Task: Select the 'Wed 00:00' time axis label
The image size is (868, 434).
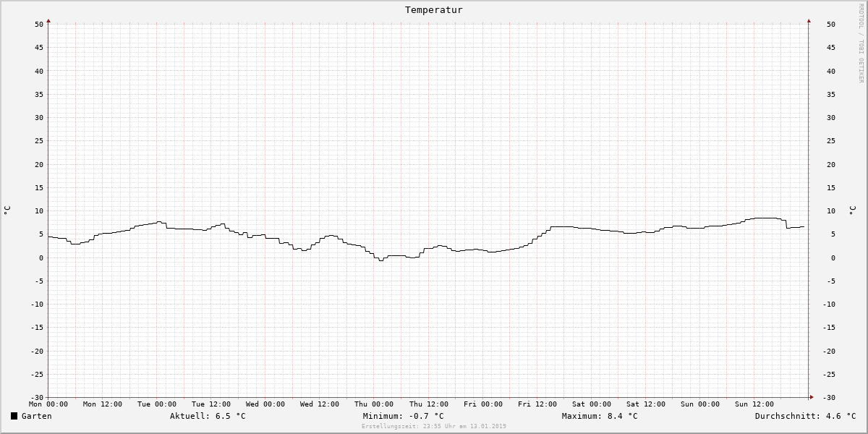Action: click(x=265, y=404)
